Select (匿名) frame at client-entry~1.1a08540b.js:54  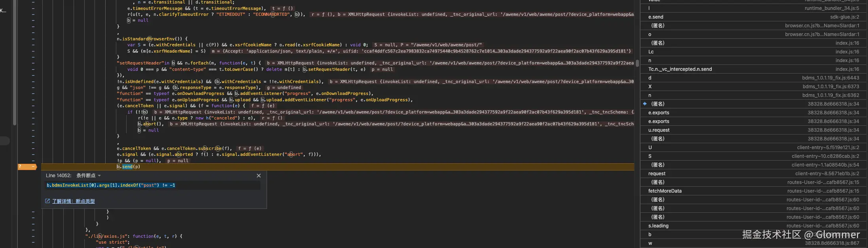754,165
